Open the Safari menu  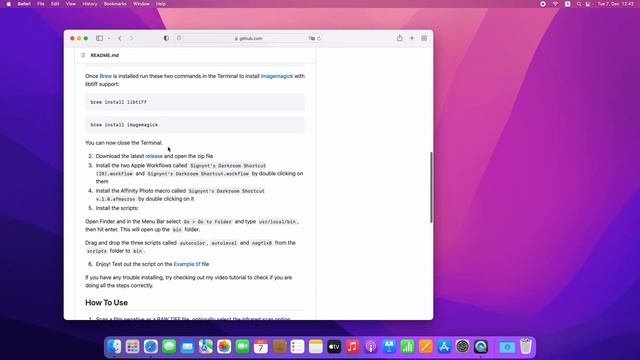click(x=24, y=4)
